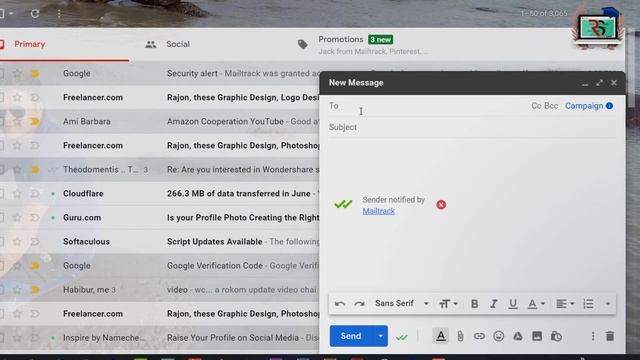
Task: Open compose More options menu
Action: (x=593, y=336)
